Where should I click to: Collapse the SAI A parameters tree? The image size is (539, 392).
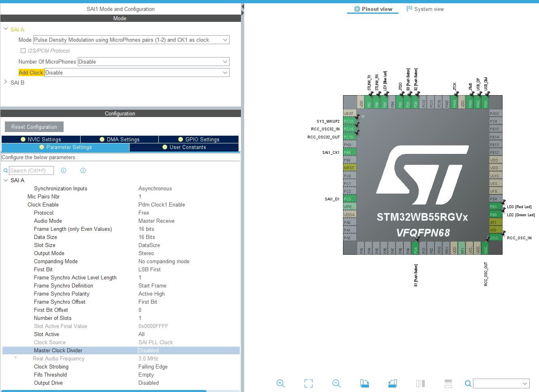[x=6, y=180]
